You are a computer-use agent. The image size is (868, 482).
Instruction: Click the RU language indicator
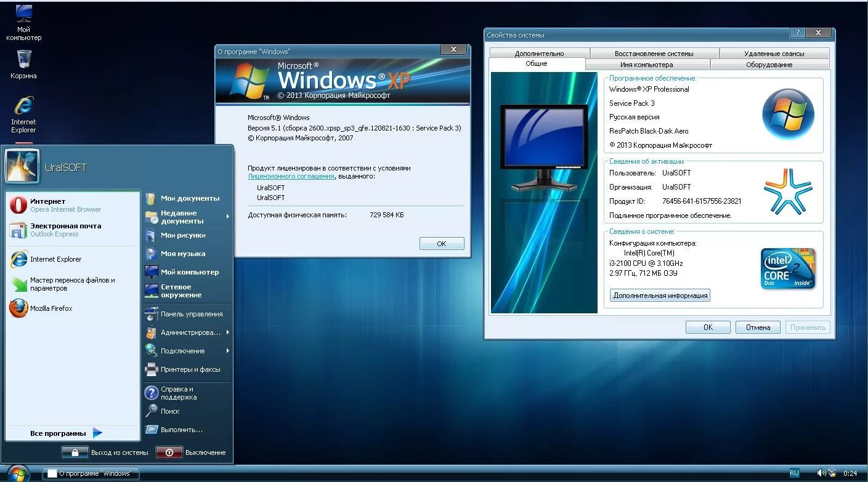[794, 473]
